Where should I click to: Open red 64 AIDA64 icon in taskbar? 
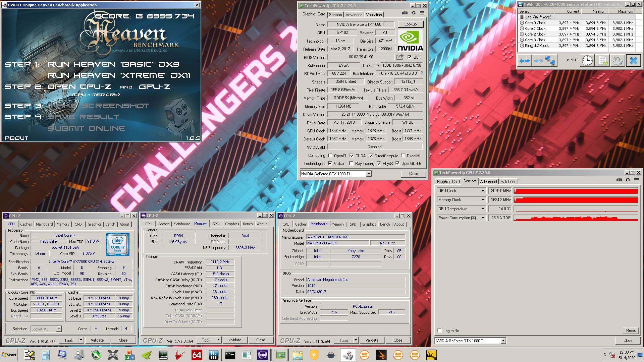point(197,355)
